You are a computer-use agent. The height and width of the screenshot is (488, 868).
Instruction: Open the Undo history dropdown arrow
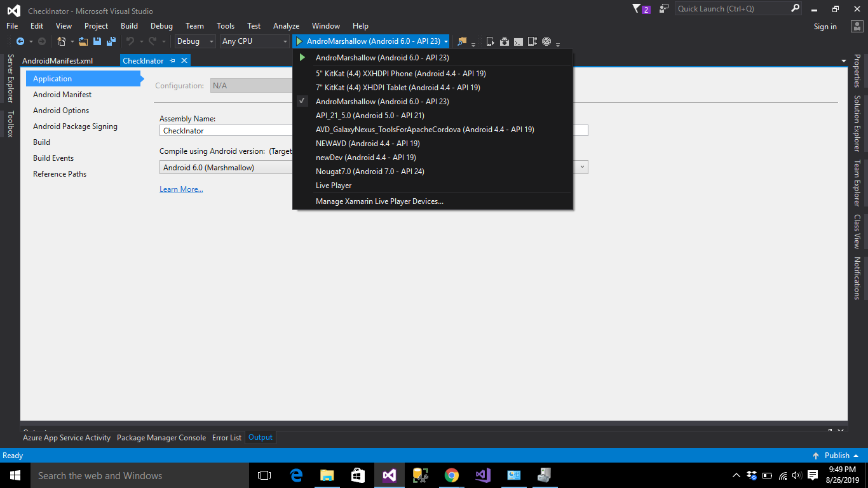point(140,41)
